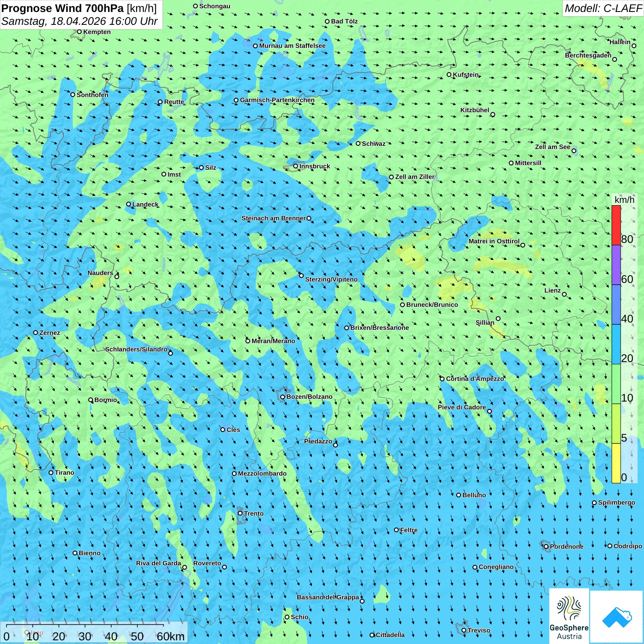Screen dimensions: 644x644
Task: Click the 'Modell: C-LAEF' label
Action: click(603, 8)
